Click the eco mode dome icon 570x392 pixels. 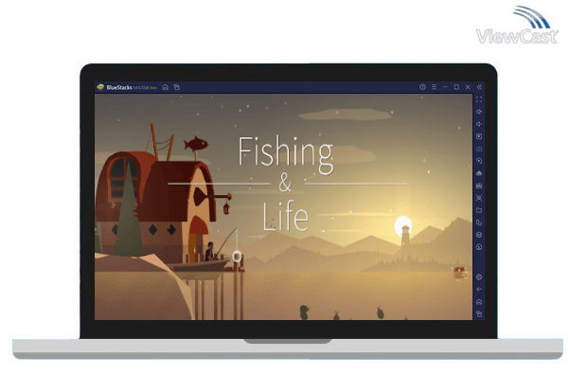click(479, 173)
